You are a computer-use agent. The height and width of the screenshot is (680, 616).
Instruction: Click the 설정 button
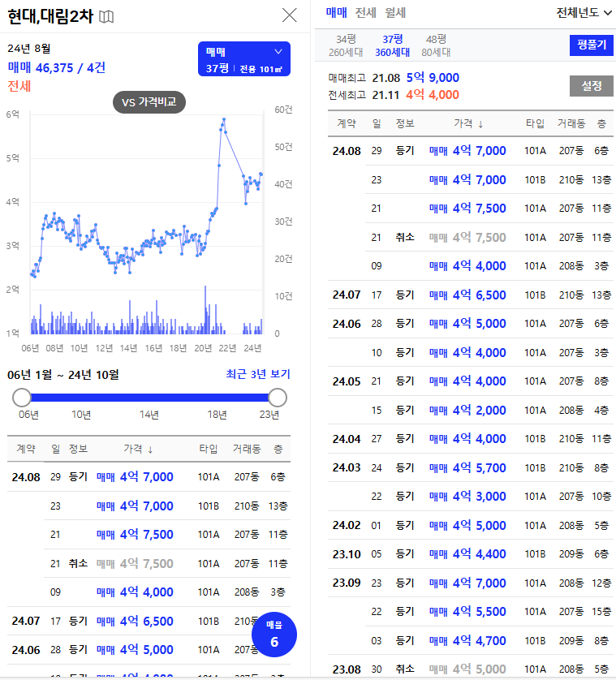click(592, 86)
